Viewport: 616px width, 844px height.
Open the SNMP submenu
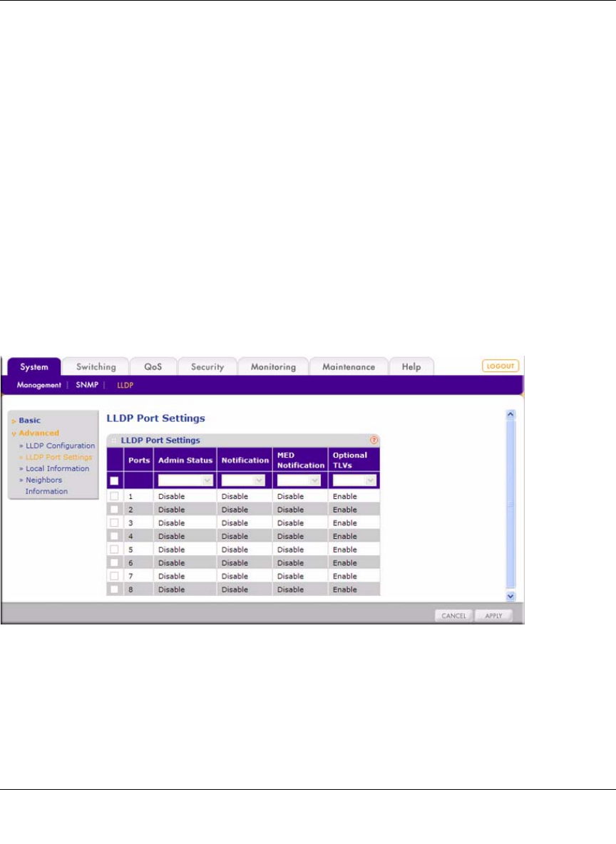click(x=87, y=385)
